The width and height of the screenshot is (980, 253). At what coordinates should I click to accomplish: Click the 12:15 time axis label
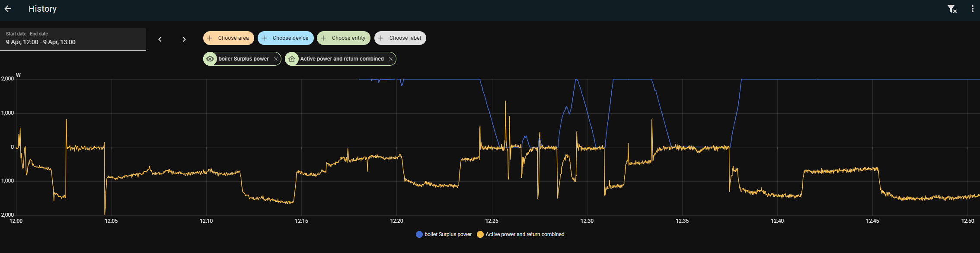[x=302, y=221]
